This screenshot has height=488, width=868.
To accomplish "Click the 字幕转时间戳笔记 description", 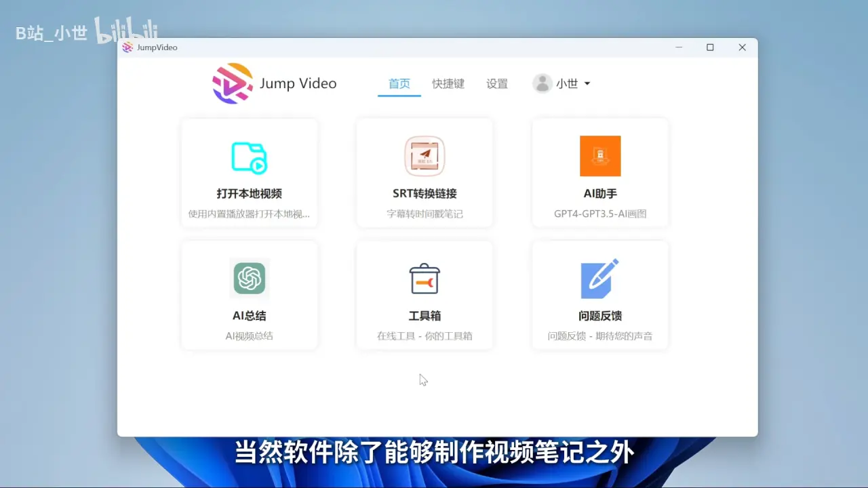I will 425,214.
